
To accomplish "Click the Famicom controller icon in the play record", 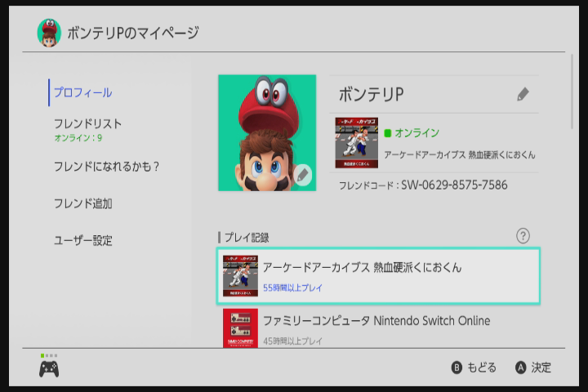I will pyautogui.click(x=240, y=327).
